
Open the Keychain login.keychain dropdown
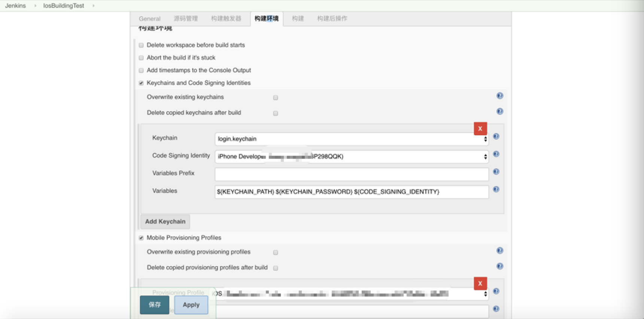click(x=352, y=139)
